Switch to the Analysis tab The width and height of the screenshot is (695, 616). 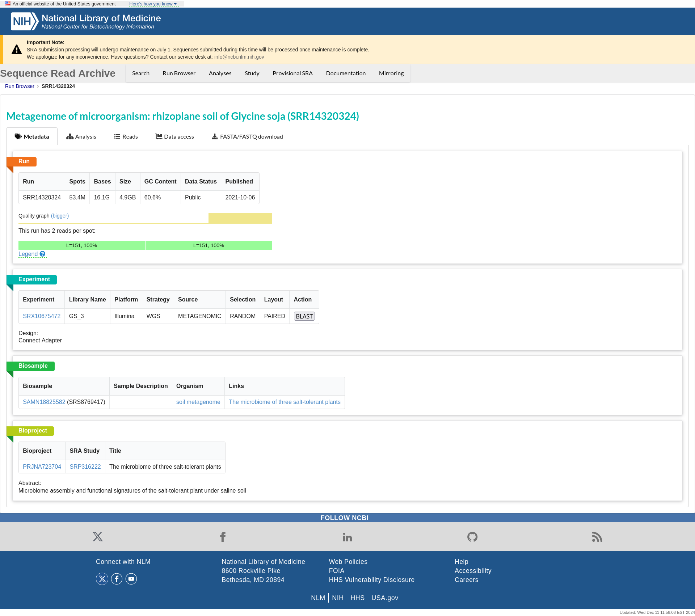81,136
